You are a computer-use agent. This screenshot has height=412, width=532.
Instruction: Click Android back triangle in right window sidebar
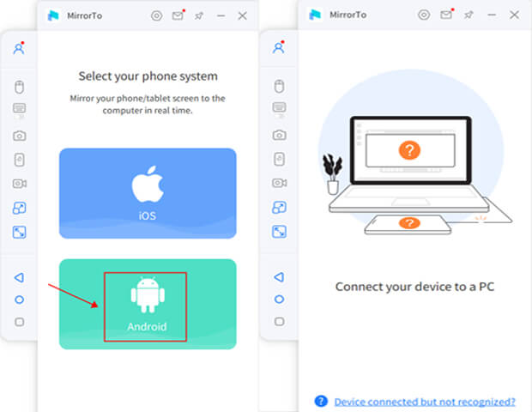279,277
